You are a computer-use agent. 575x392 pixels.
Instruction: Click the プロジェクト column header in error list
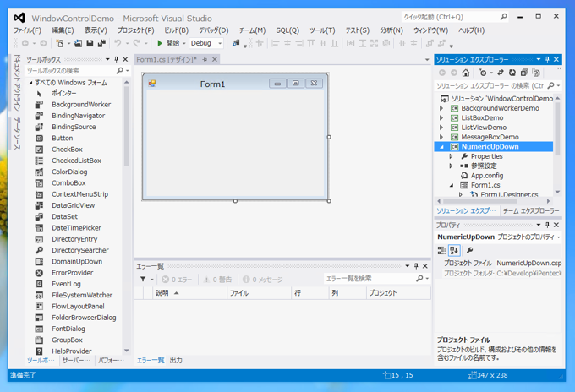coord(398,293)
